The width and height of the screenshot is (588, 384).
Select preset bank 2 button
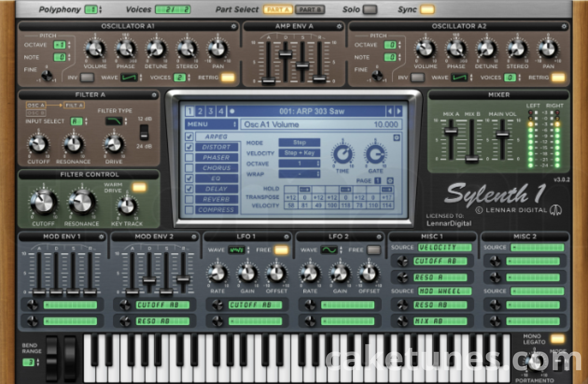(x=200, y=111)
